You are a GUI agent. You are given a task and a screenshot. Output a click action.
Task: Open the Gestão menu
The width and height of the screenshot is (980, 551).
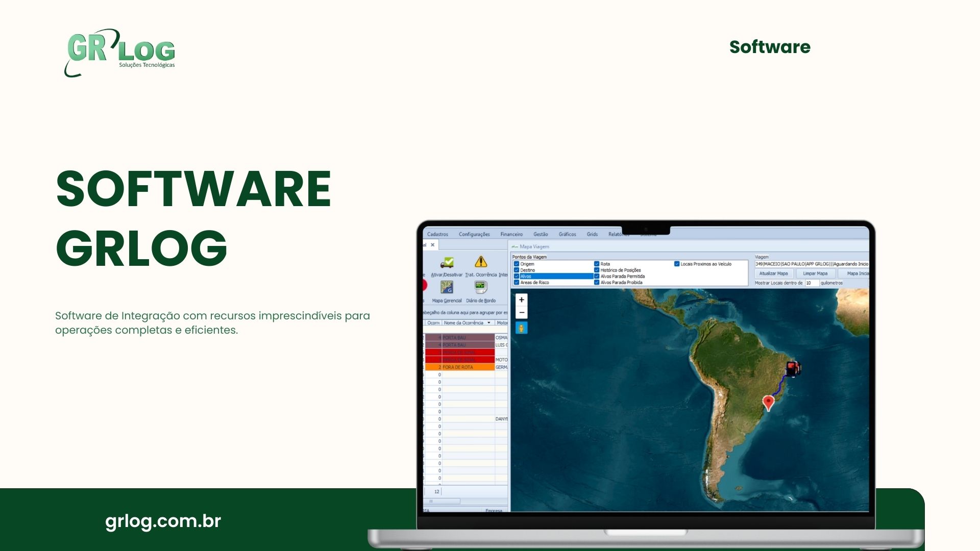coord(541,234)
